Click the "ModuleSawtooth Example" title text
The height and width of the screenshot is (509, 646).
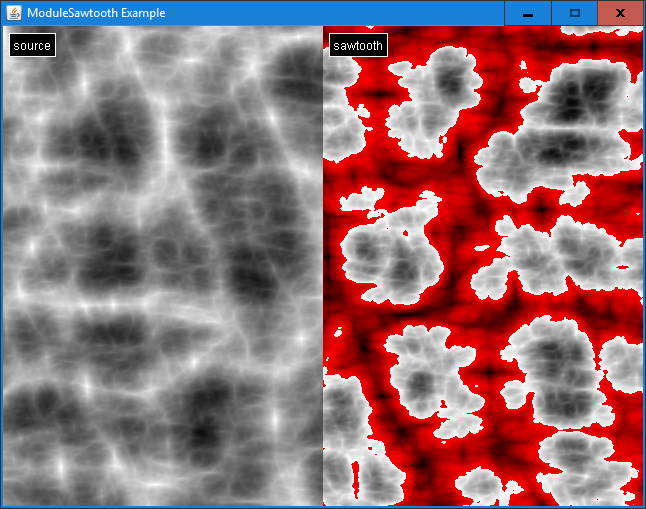[96, 13]
